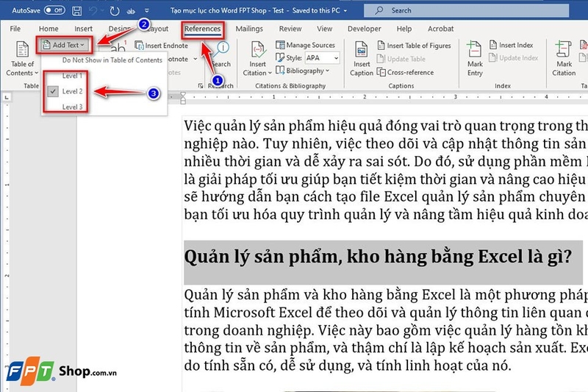Screen dimensions: 588x392
Task: Choose Level 3 in Add Text menu
Action: pyautogui.click(x=72, y=107)
